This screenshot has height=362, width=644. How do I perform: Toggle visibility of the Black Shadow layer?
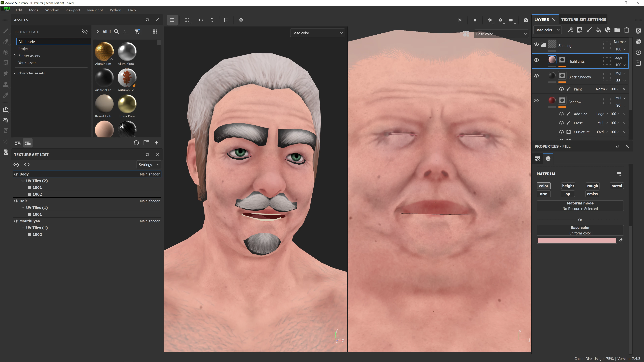click(536, 76)
